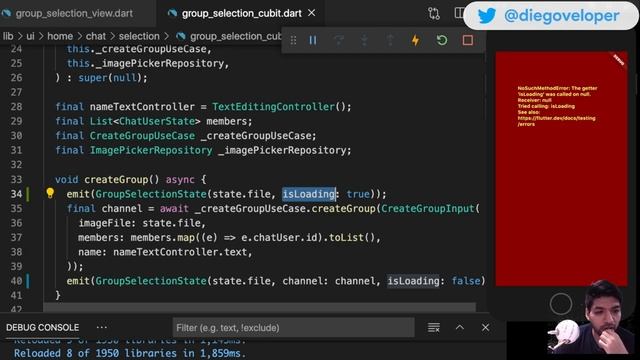Open the chat breadcrumb segment
Image resolution: width=640 pixels, height=360 pixels.
point(96,36)
